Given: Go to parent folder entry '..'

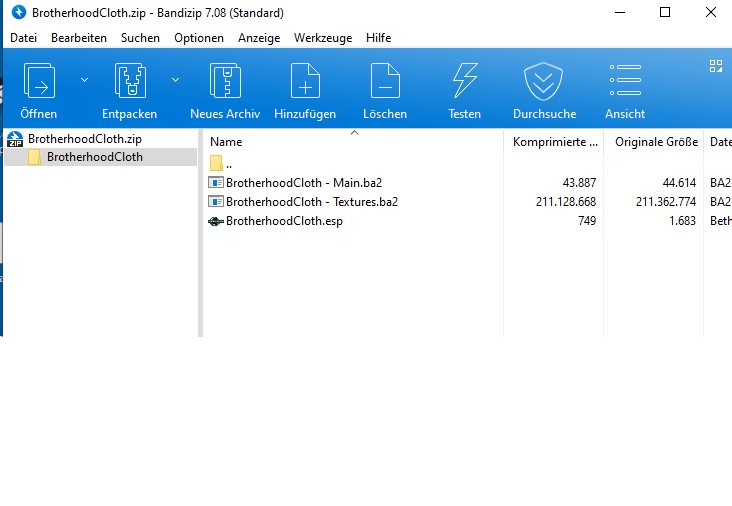Looking at the screenshot, I should pyautogui.click(x=229, y=164).
